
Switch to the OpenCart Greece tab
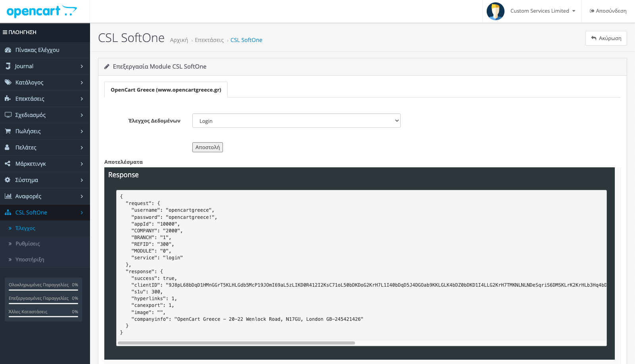(166, 90)
